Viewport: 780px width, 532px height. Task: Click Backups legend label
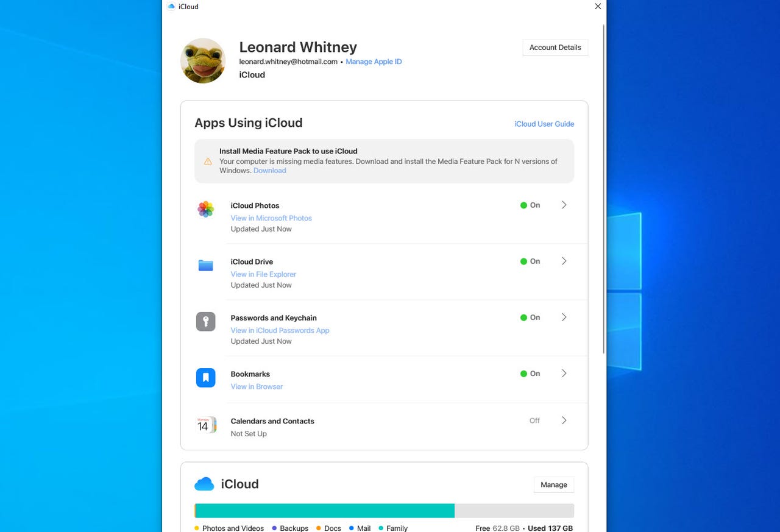pos(294,528)
